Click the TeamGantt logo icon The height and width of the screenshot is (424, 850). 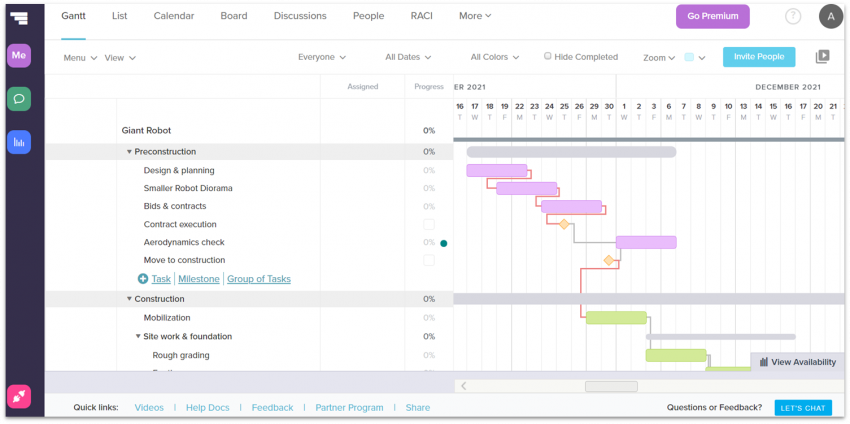(19, 17)
